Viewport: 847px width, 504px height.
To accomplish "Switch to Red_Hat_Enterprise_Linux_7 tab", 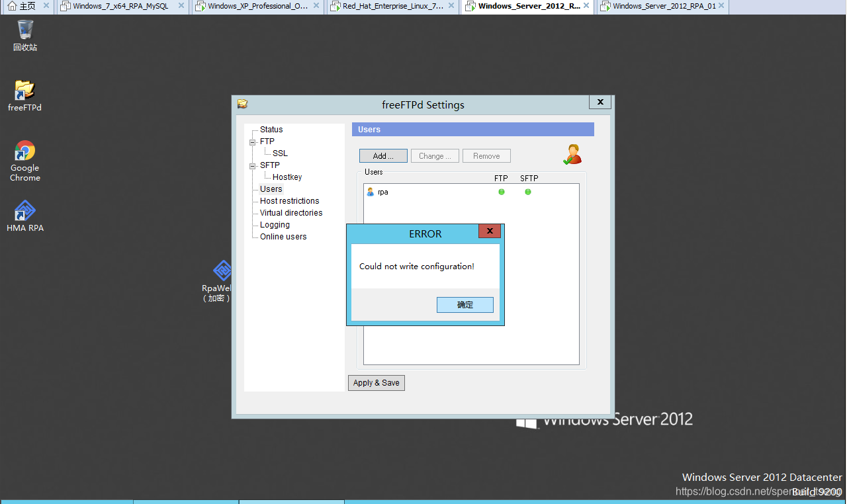I will [x=393, y=6].
